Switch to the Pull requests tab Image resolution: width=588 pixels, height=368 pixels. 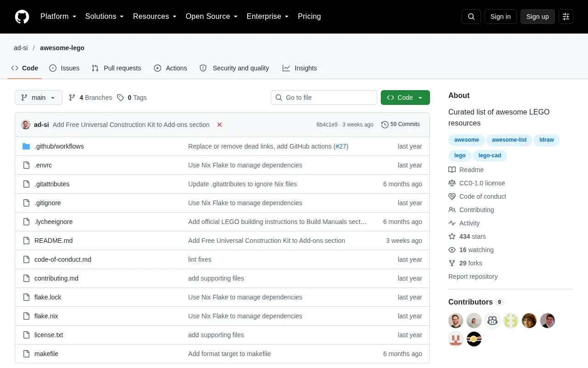[116, 68]
